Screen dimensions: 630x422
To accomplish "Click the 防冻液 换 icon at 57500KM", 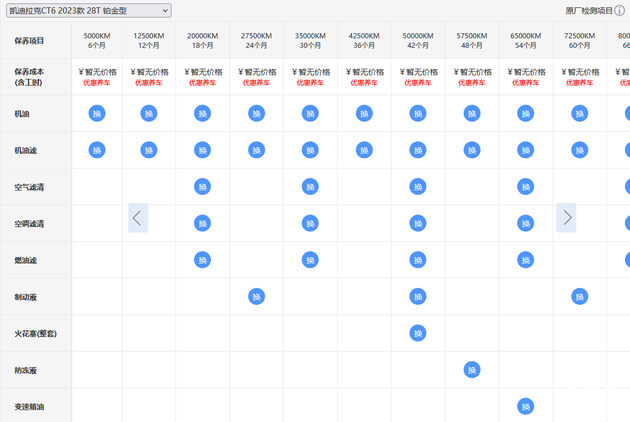I will (472, 370).
